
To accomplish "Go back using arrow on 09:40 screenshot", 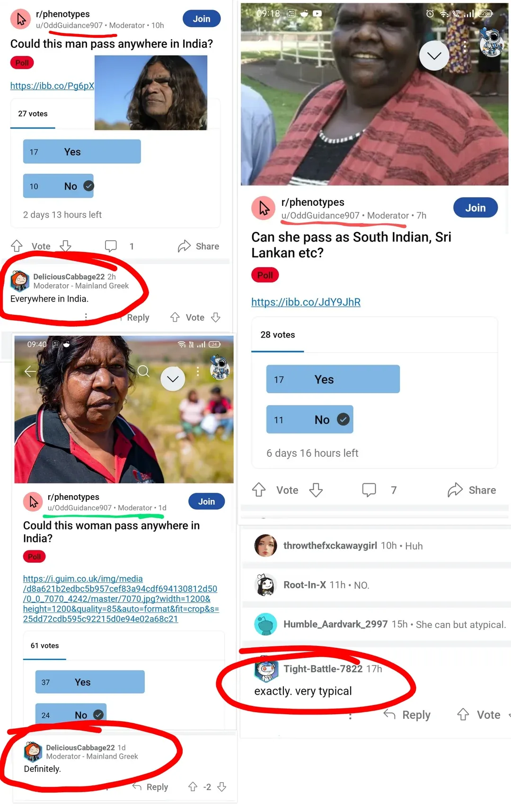I will pos(30,371).
